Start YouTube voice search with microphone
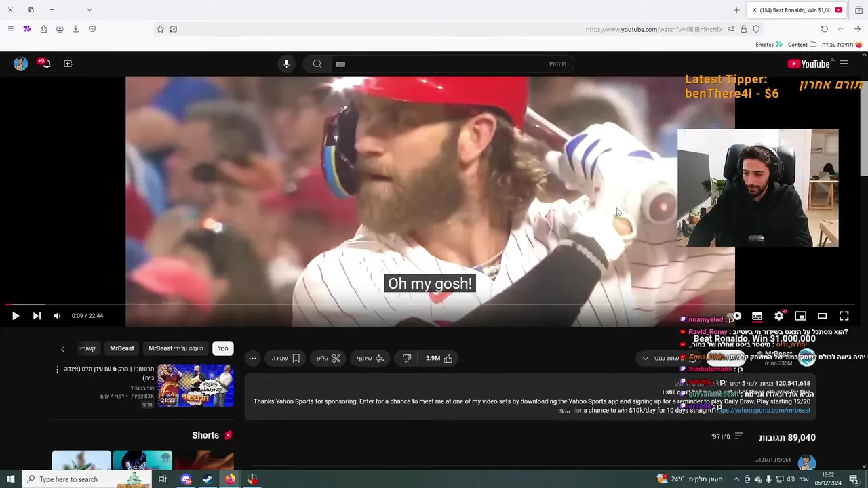868x488 pixels. point(286,64)
